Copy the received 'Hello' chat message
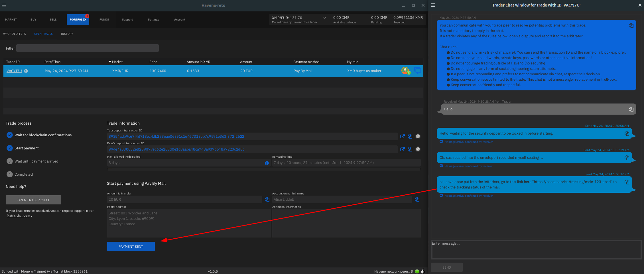This screenshot has width=644, height=274. pyautogui.click(x=631, y=109)
